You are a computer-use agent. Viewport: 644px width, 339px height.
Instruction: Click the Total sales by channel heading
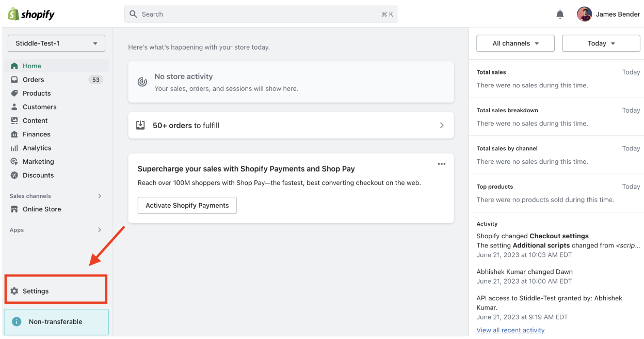[507, 148]
